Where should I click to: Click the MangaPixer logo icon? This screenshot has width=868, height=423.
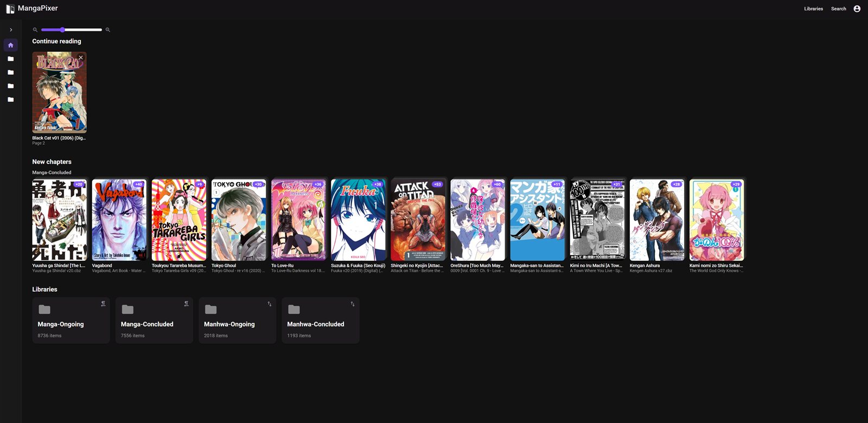tap(10, 9)
